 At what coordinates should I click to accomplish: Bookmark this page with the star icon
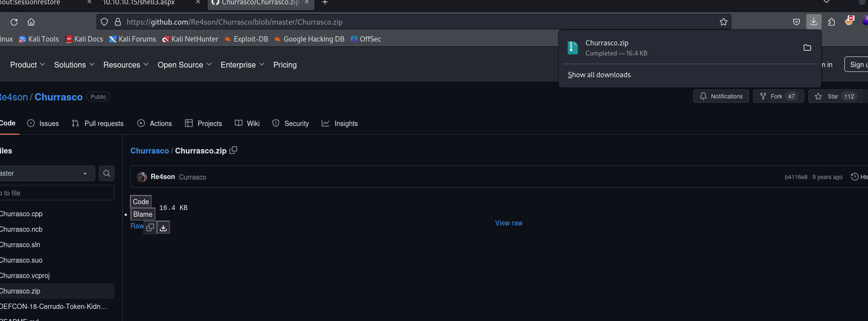pyautogui.click(x=723, y=22)
